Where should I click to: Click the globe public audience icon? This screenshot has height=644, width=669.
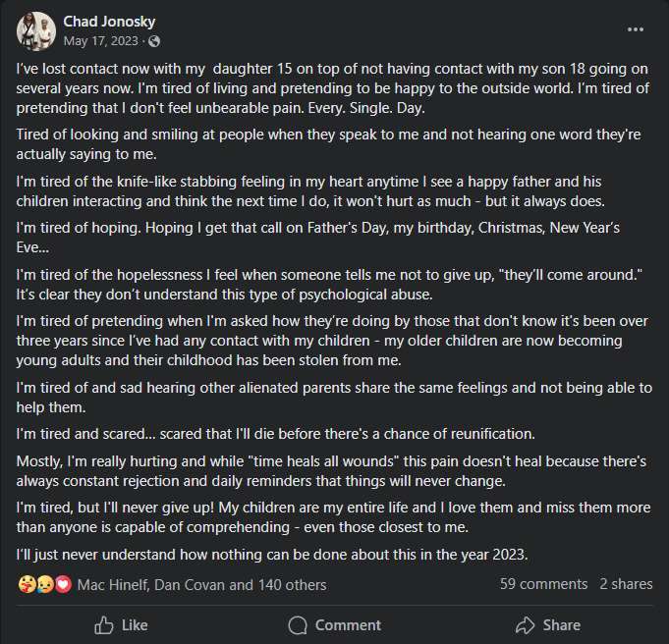(154, 41)
